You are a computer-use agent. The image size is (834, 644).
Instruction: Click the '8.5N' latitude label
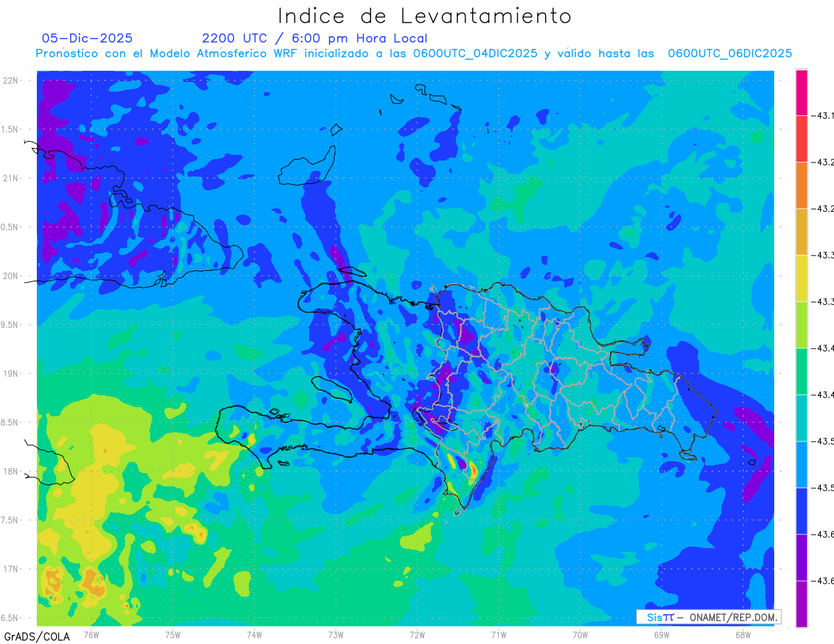click(x=10, y=422)
